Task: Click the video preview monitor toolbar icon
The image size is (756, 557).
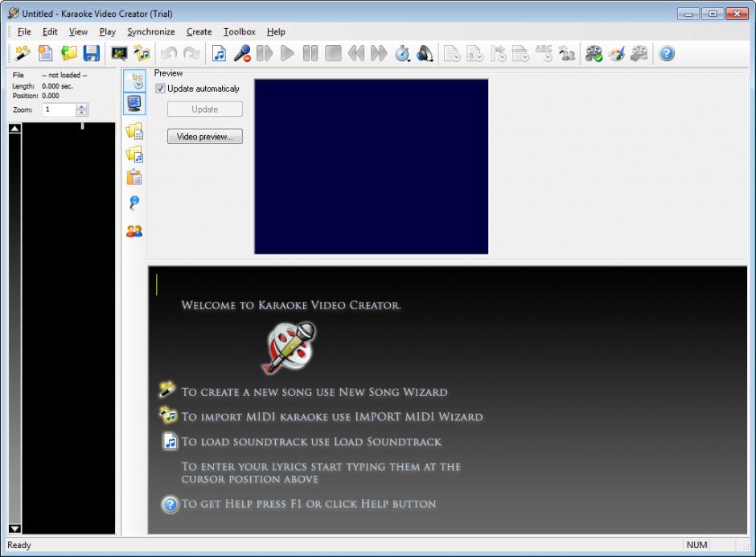Action: [x=118, y=53]
